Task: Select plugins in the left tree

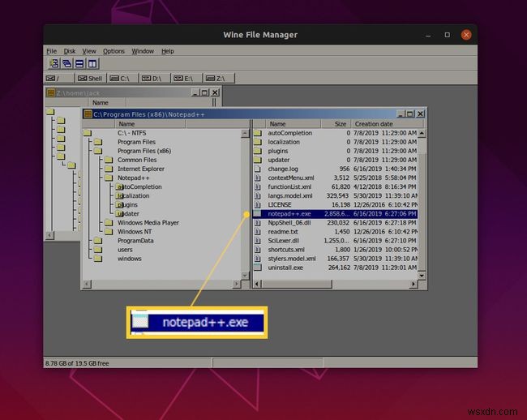Action: point(127,204)
